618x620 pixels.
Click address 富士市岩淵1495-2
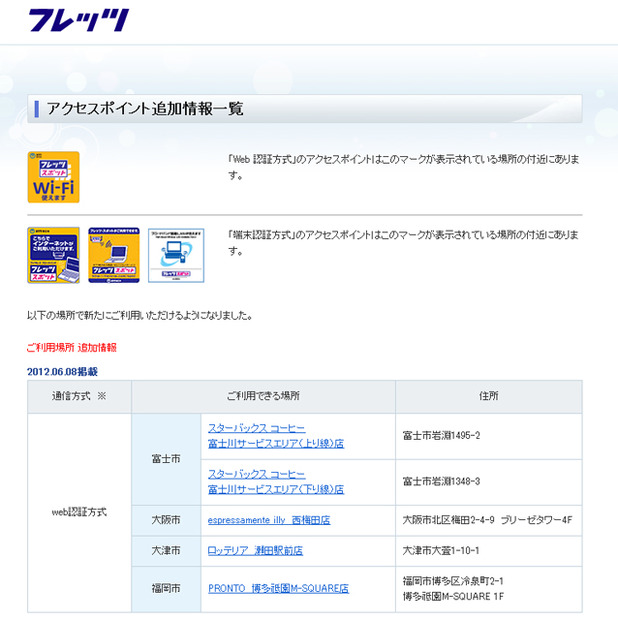[x=441, y=436]
